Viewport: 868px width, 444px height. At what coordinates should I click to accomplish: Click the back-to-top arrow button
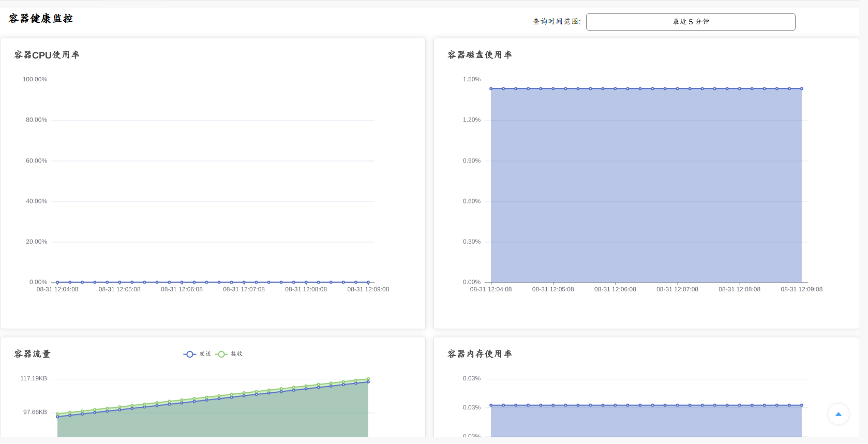(838, 414)
